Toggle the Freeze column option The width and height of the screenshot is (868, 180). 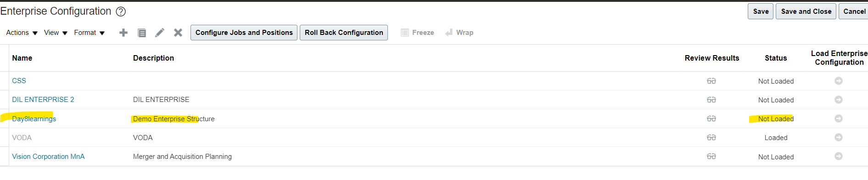click(417, 33)
